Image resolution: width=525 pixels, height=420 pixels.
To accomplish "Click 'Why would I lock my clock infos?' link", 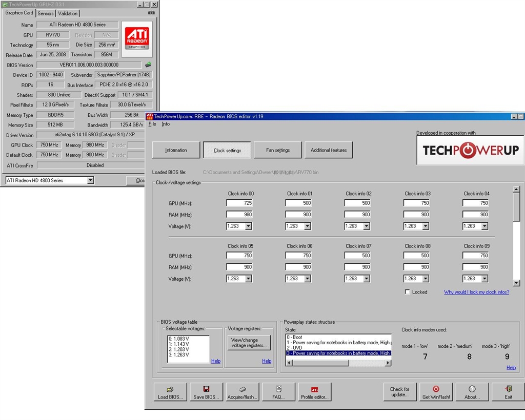I will click(x=476, y=292).
